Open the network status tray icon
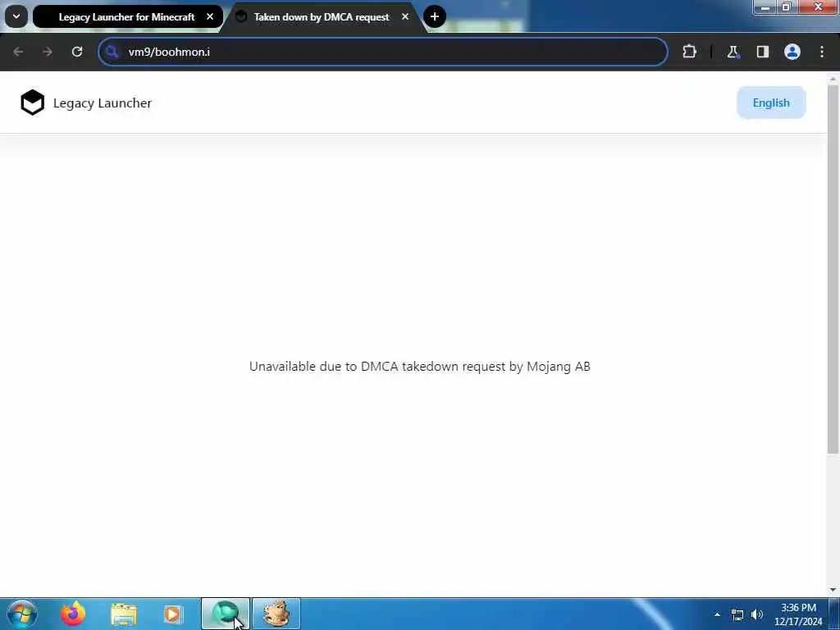The image size is (840, 630). pos(737,614)
